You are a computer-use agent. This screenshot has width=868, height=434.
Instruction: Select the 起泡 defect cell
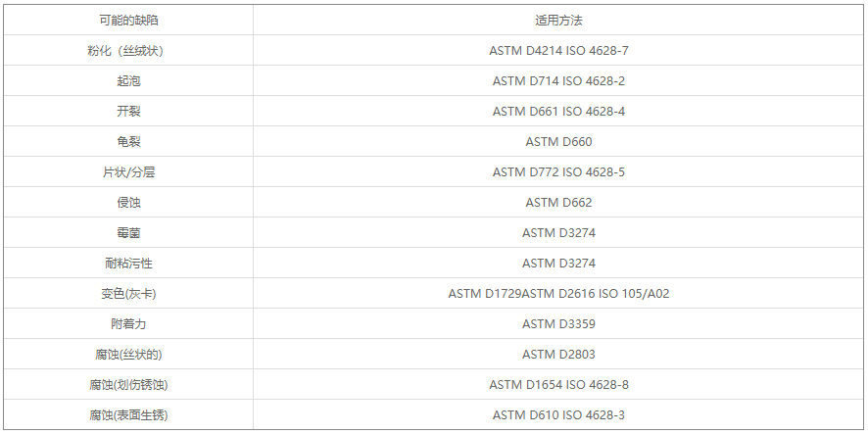127,80
